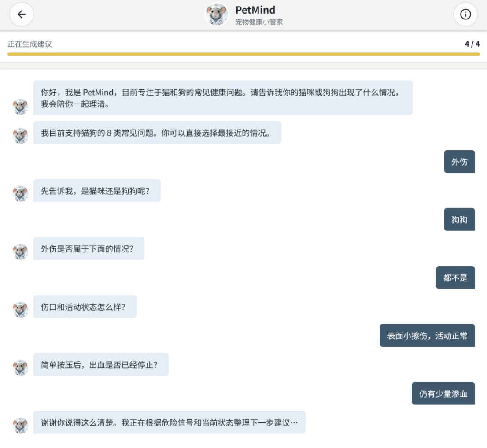Click message 谢谢你说得这么清楚

(x=169, y=422)
